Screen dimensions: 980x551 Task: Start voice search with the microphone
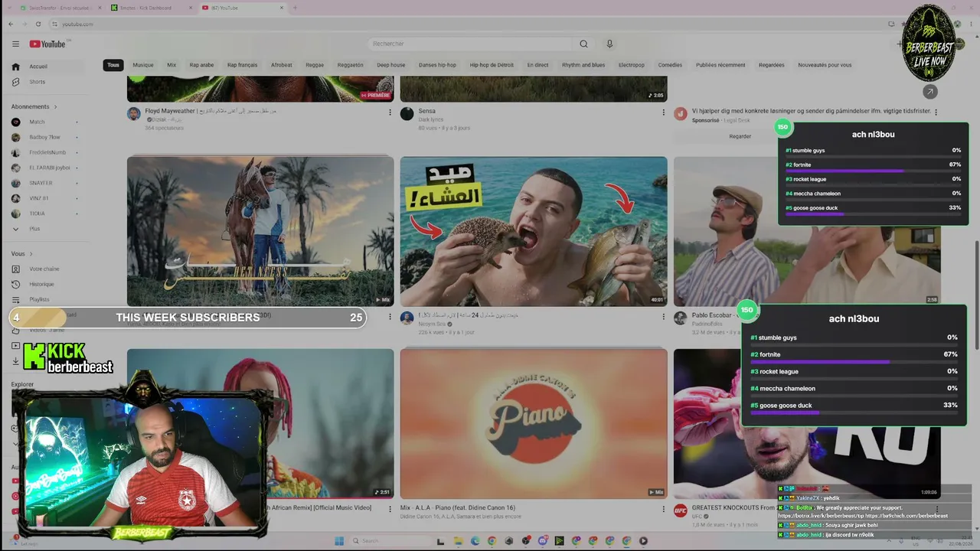[609, 44]
